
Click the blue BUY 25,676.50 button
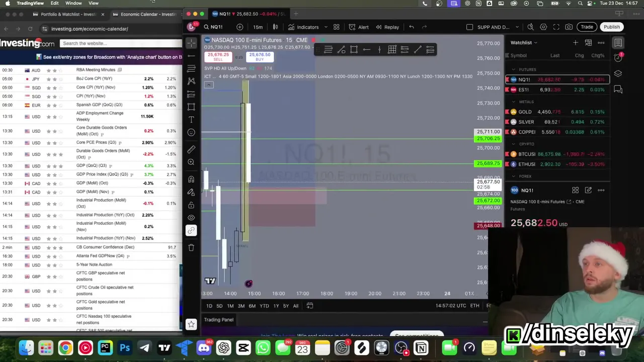pos(260,57)
